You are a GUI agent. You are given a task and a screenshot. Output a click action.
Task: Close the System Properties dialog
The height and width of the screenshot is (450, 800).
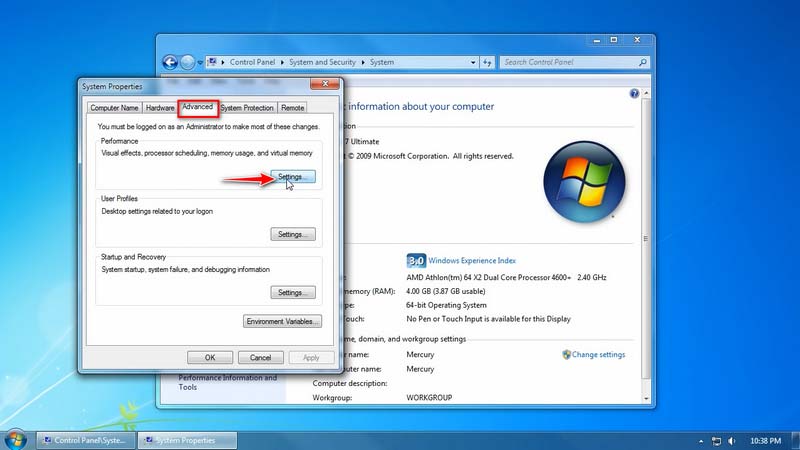pos(325,84)
